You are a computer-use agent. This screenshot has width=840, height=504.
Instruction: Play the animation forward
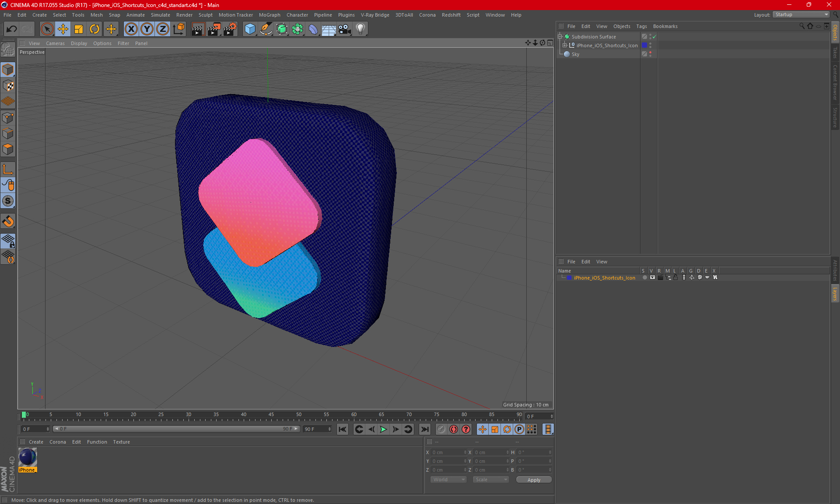pos(383,429)
